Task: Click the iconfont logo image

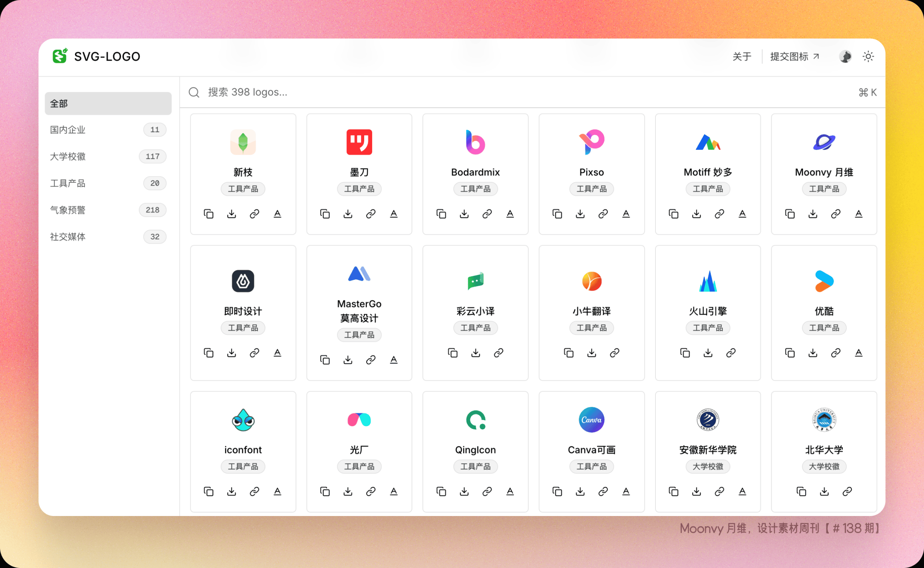Action: (x=243, y=420)
